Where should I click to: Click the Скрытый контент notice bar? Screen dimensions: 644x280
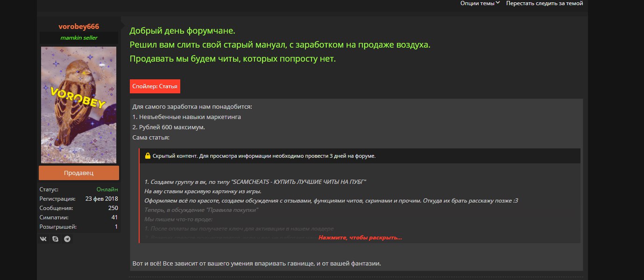coord(360,156)
